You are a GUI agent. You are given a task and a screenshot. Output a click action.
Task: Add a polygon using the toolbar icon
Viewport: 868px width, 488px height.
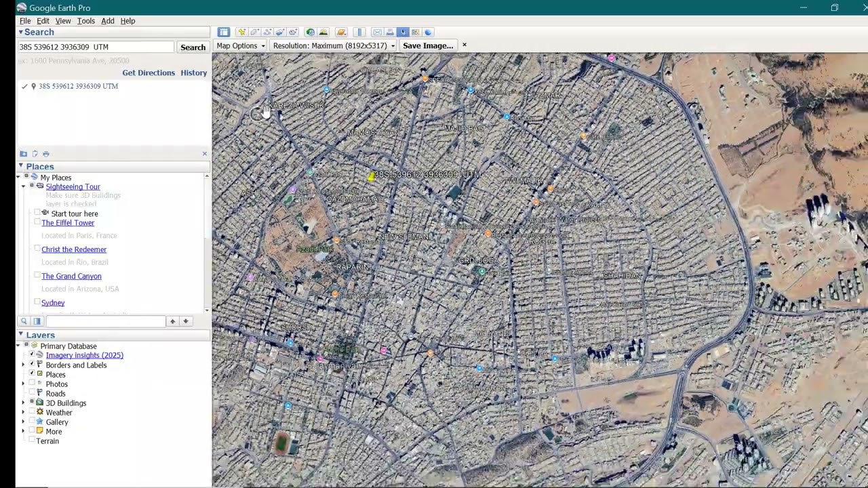254,32
